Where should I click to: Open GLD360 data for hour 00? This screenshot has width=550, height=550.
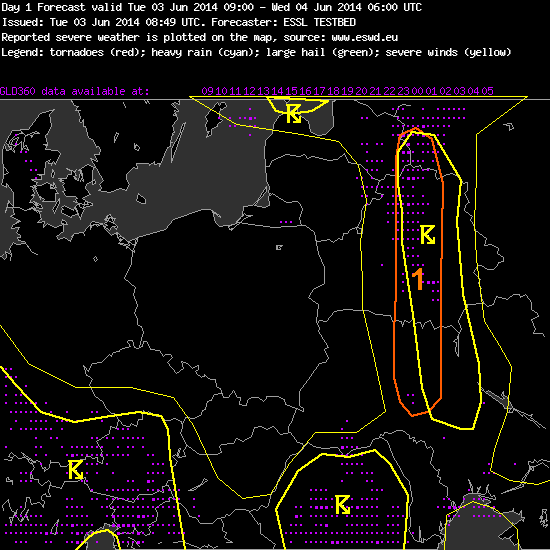coord(417,91)
